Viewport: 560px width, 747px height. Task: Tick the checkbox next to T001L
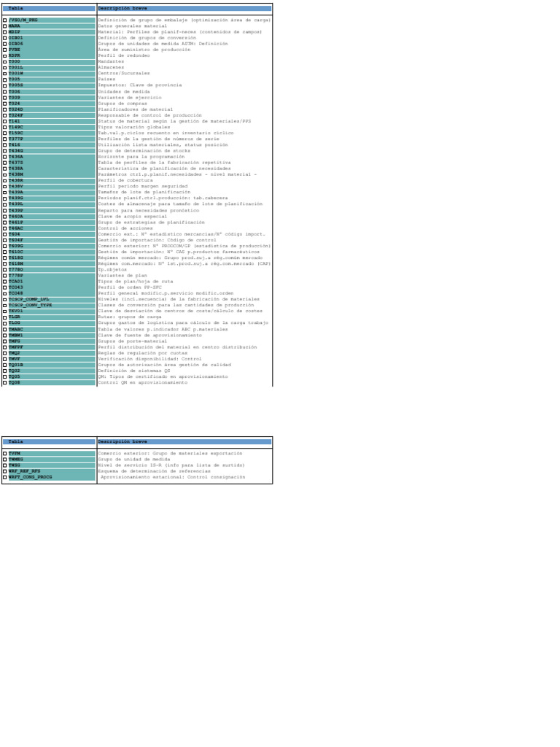5,68
